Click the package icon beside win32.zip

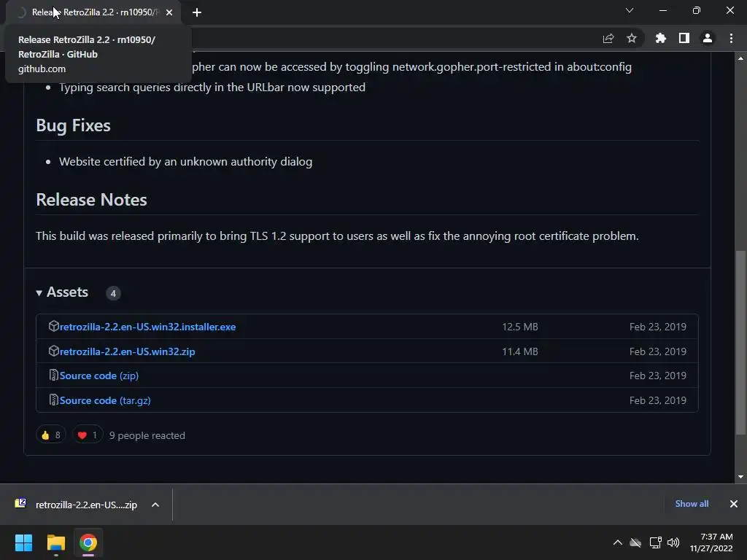tap(53, 351)
